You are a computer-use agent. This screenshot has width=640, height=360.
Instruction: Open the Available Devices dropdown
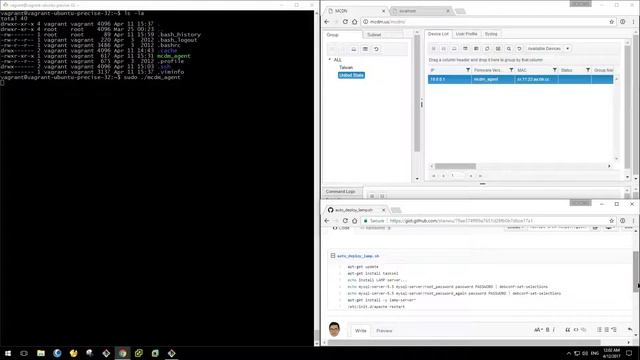[x=548, y=49]
